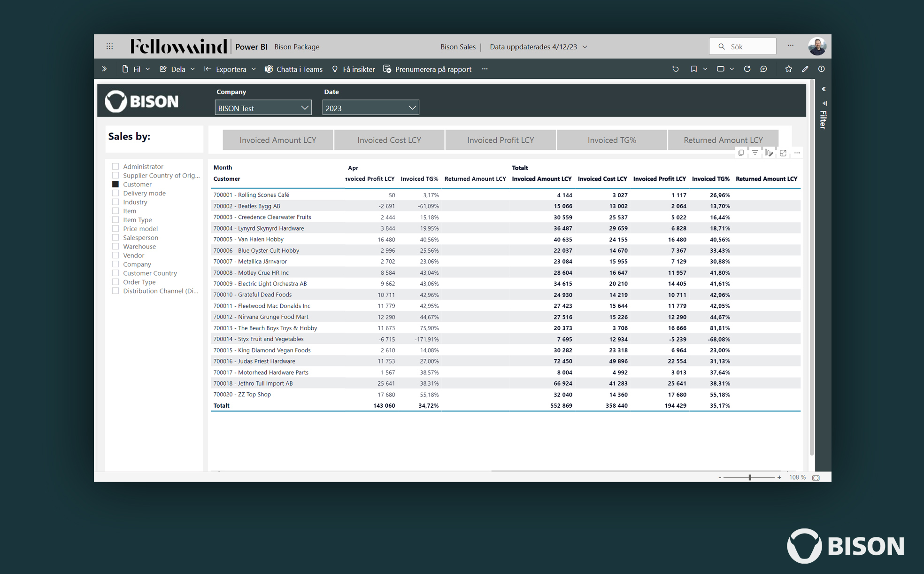The width and height of the screenshot is (924, 574).
Task: Expand the Filter pane chevron
Action: click(x=824, y=89)
